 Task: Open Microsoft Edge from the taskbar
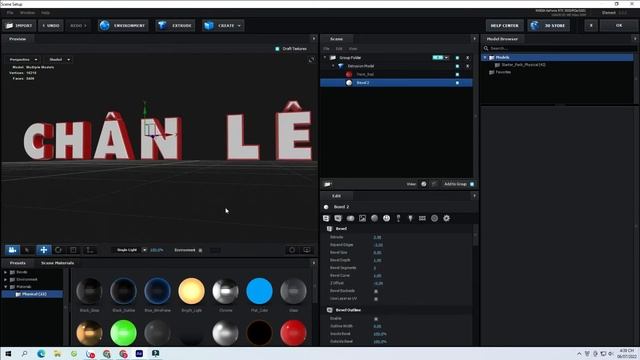[x=41, y=353]
